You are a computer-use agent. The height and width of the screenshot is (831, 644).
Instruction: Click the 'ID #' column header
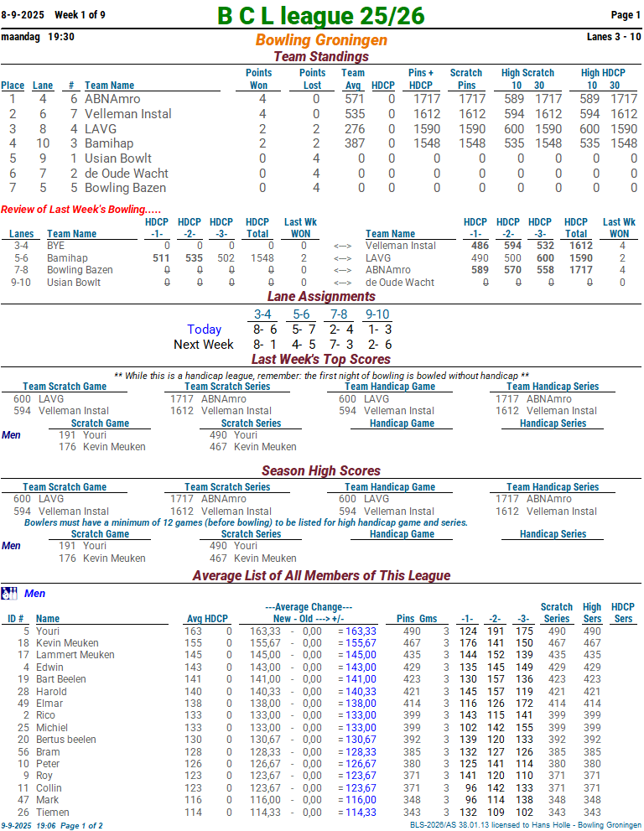15,619
